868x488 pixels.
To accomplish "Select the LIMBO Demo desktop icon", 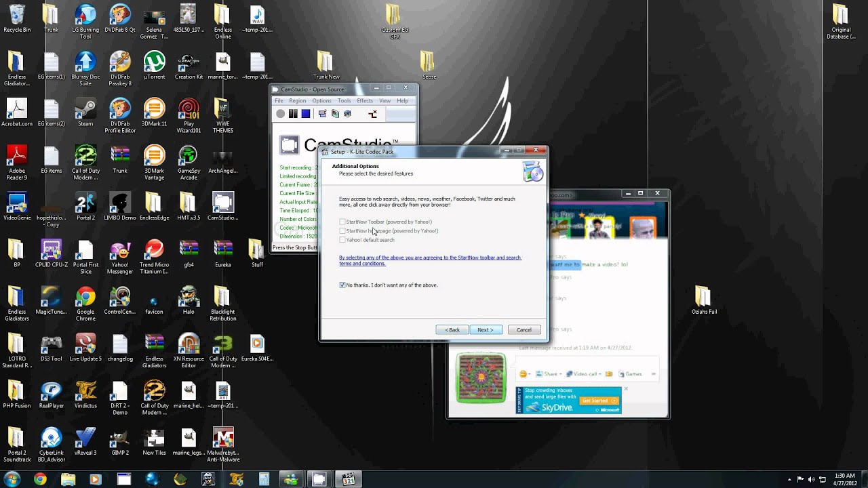I will pyautogui.click(x=120, y=207).
